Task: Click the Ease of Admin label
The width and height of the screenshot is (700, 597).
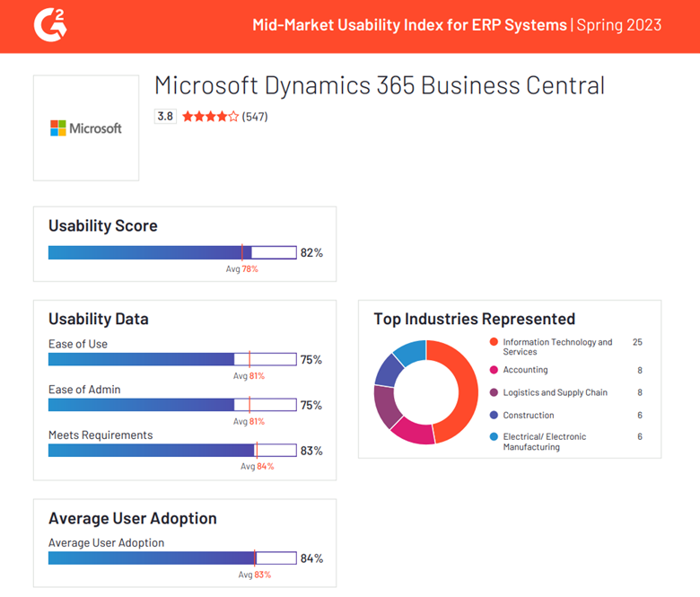Action: click(84, 390)
